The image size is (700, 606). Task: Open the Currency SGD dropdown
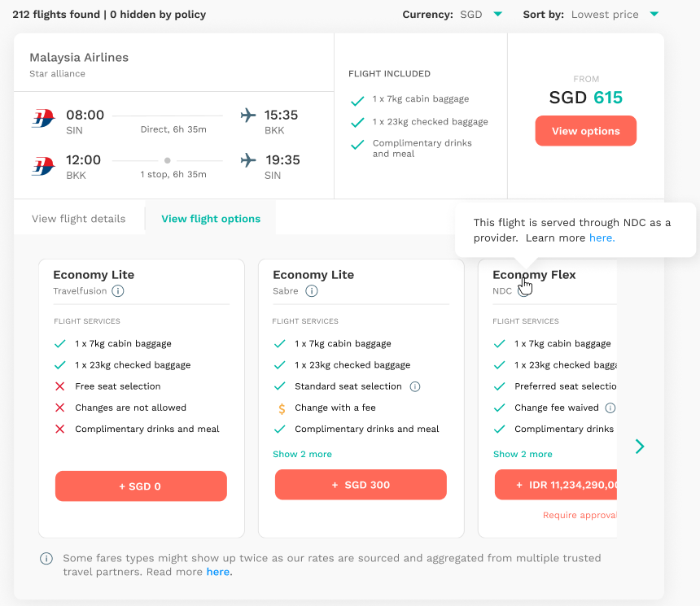click(497, 14)
